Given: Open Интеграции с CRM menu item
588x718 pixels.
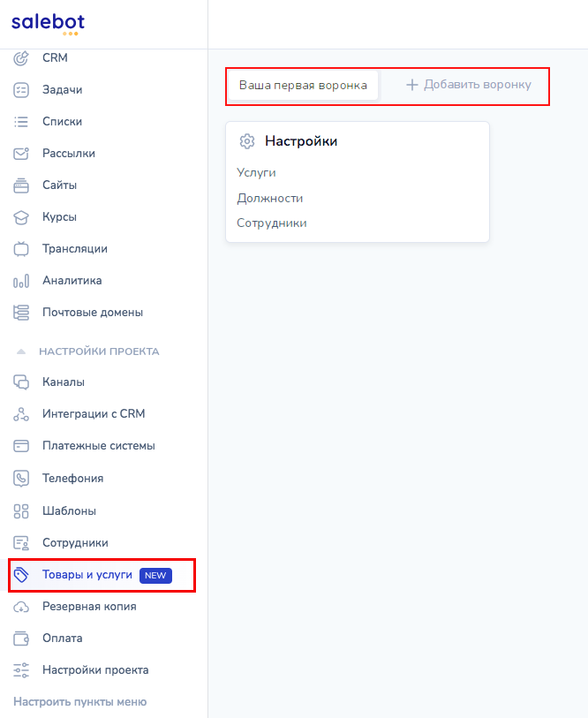Looking at the screenshot, I should [93, 414].
